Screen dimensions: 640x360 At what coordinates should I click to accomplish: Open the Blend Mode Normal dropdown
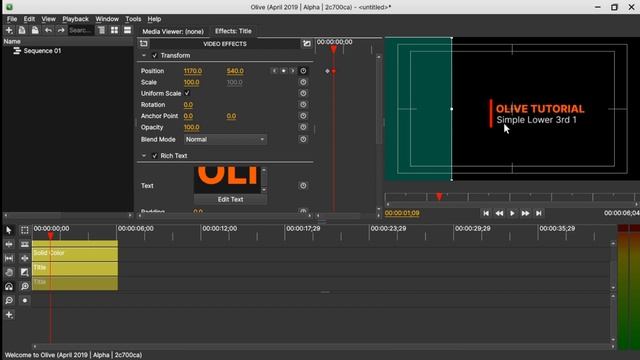(225, 139)
